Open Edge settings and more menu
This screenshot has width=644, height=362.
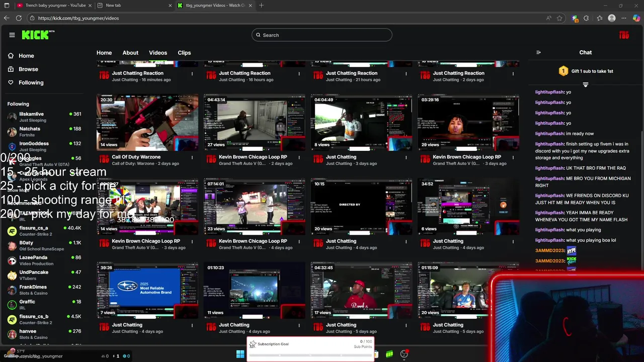click(x=624, y=18)
